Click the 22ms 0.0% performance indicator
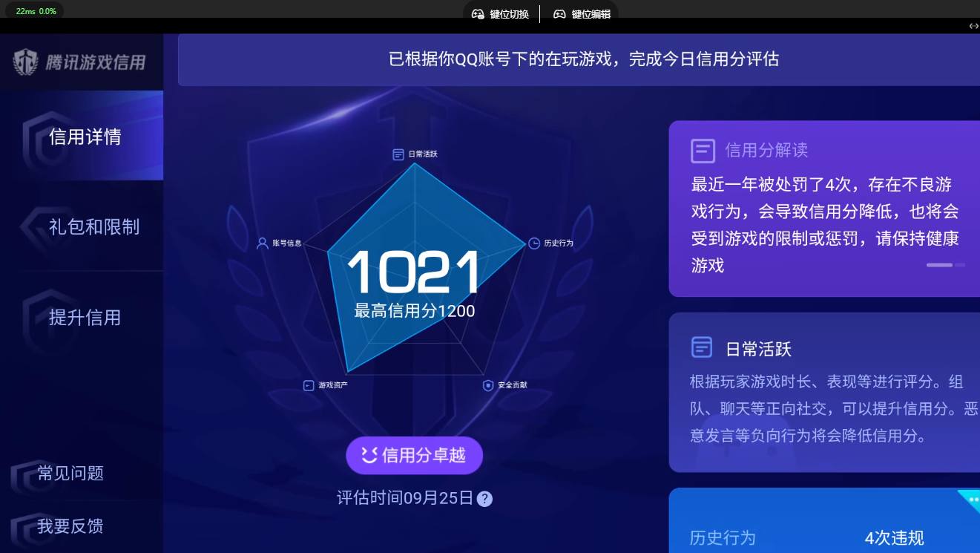Screen dimensions: 980x553 click(x=36, y=11)
